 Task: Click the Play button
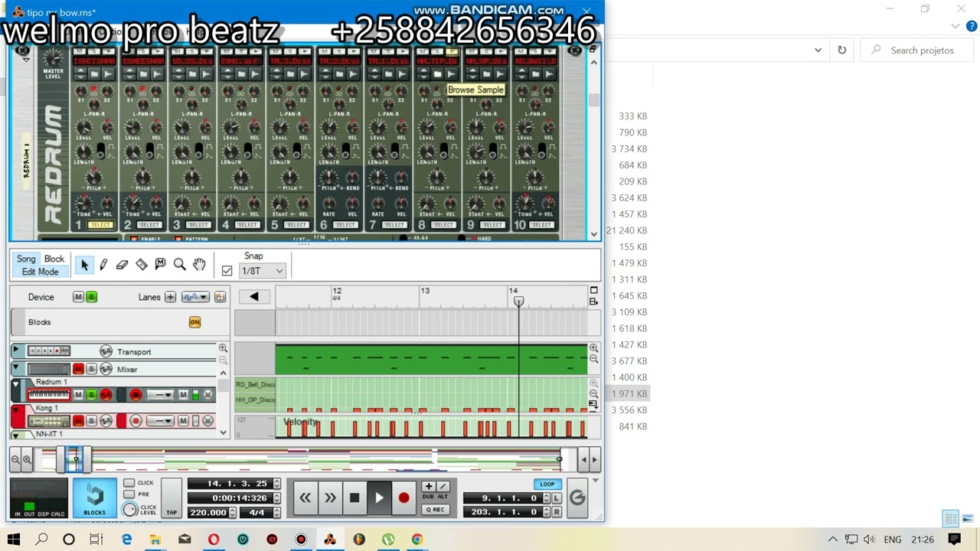click(379, 498)
